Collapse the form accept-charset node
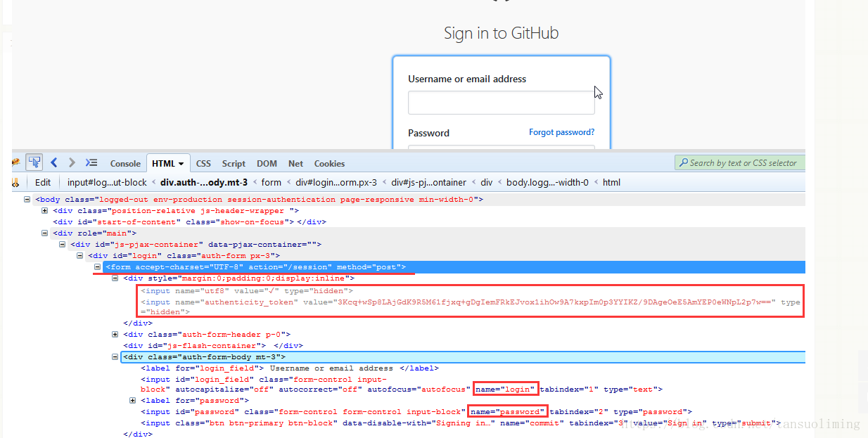Image resolution: width=868 pixels, height=438 pixels. 98,266
